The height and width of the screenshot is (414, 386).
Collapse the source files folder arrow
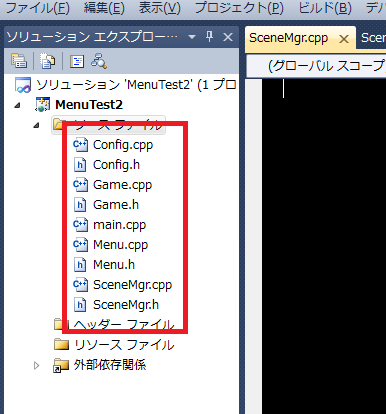37,125
